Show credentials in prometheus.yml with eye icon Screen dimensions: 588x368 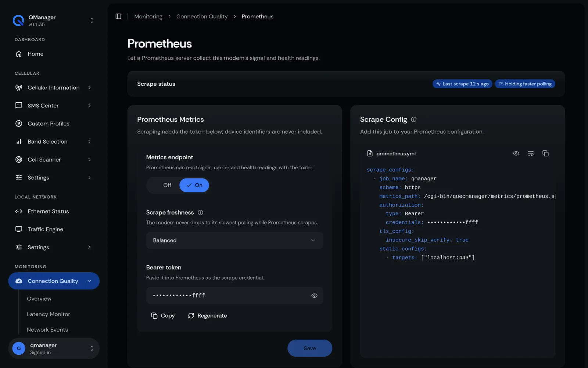(516, 153)
